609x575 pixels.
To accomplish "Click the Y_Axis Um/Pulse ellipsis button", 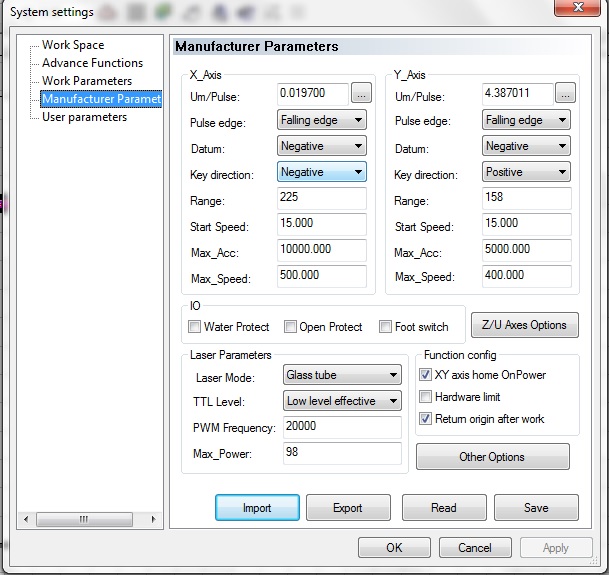I will click(565, 93).
